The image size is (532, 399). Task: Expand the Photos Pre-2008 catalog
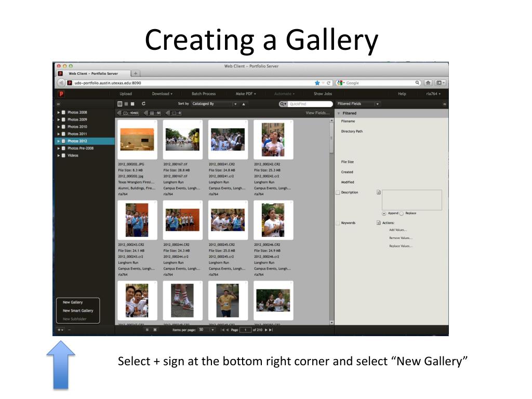click(58, 148)
